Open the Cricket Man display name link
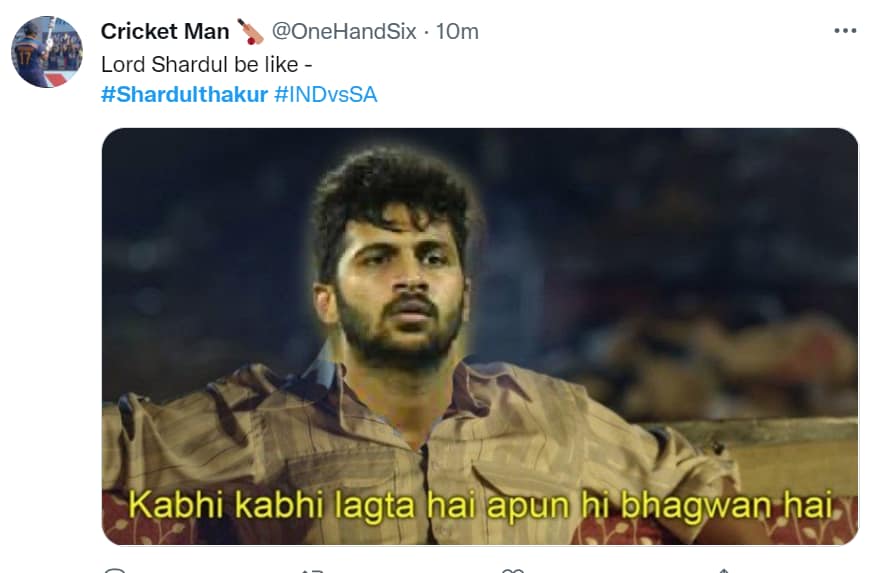871x573 pixels. [x=165, y=32]
